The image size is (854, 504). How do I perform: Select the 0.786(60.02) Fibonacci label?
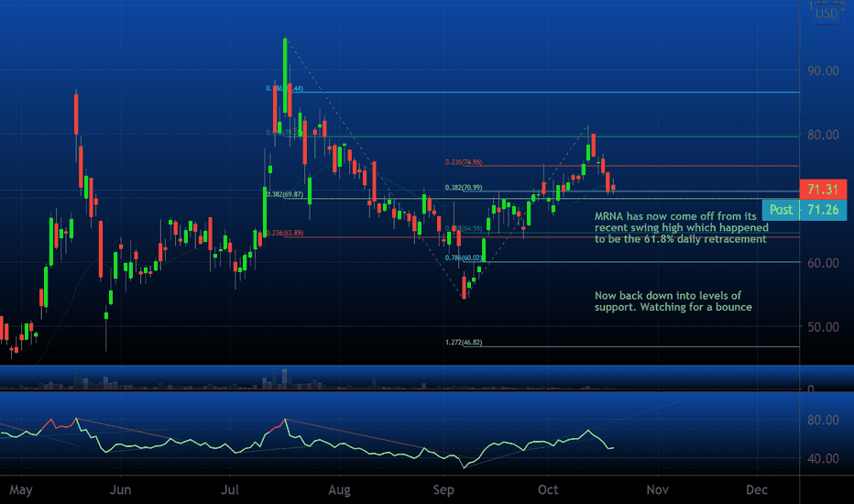point(464,257)
